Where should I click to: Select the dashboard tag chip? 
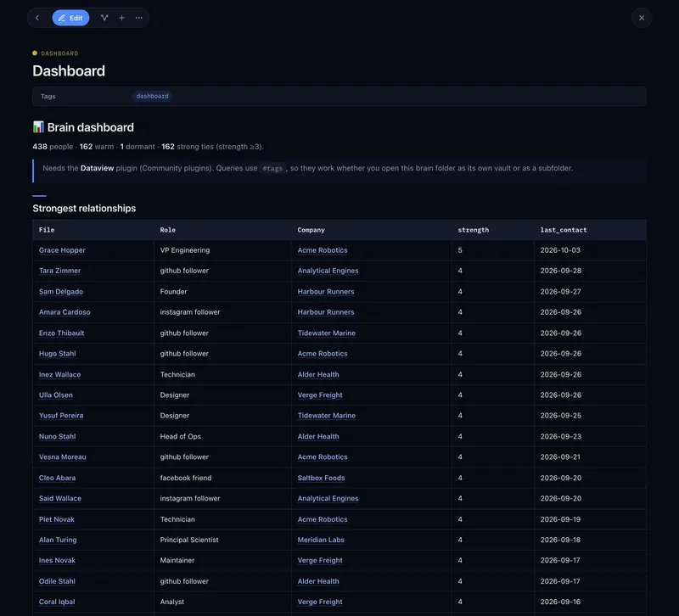153,96
